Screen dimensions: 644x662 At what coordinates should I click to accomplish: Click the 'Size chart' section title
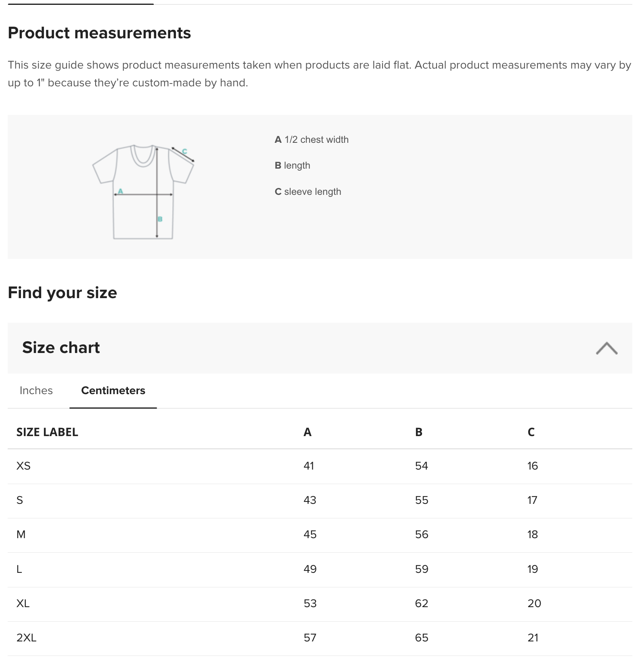(x=61, y=347)
